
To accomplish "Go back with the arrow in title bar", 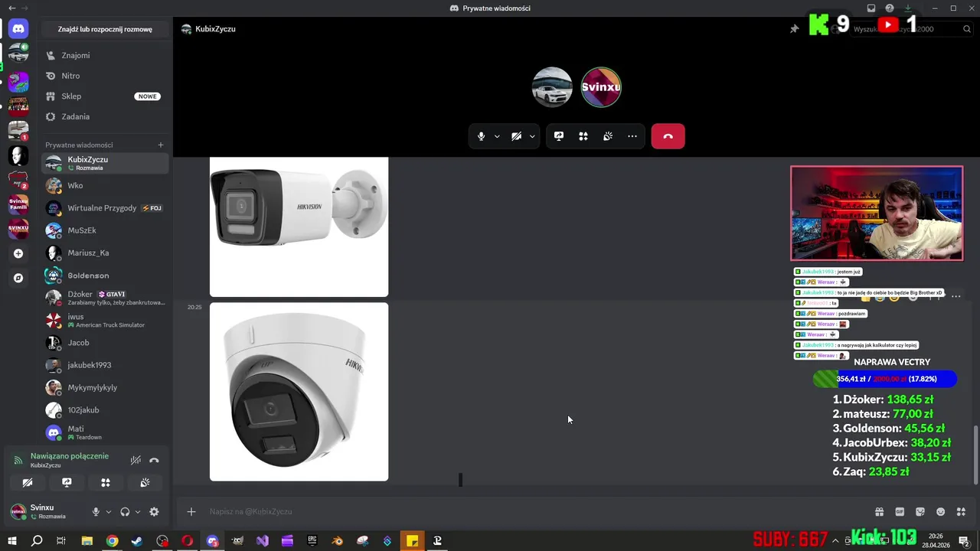I will [11, 8].
